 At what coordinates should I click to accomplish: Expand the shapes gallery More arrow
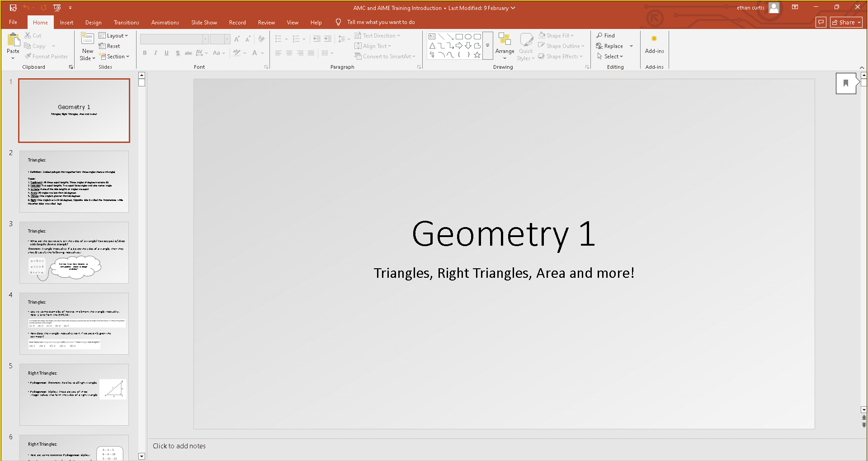487,46
